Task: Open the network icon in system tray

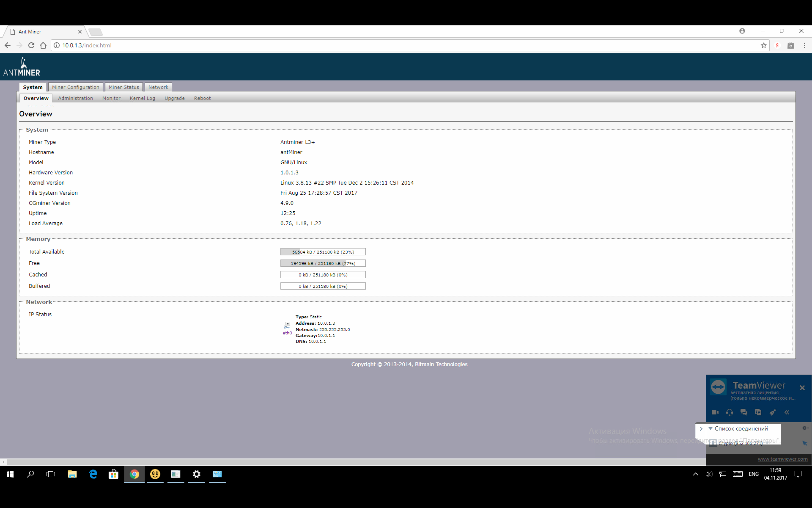Action: (x=723, y=474)
